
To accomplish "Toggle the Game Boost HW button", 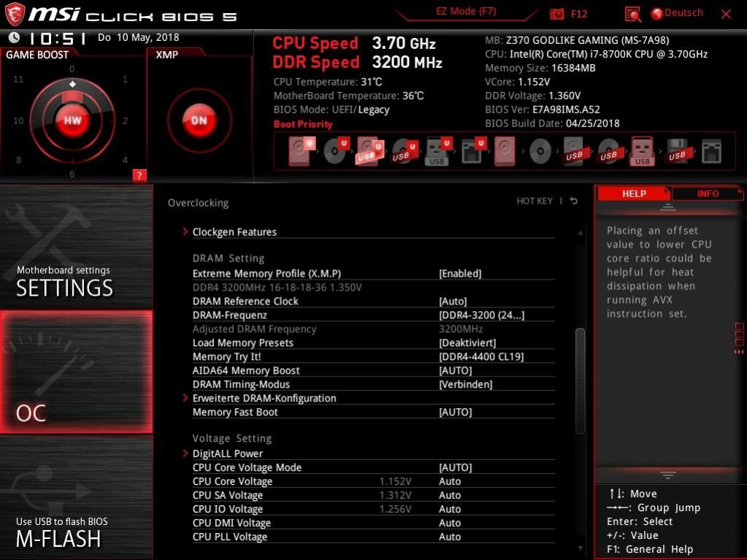I will point(72,120).
